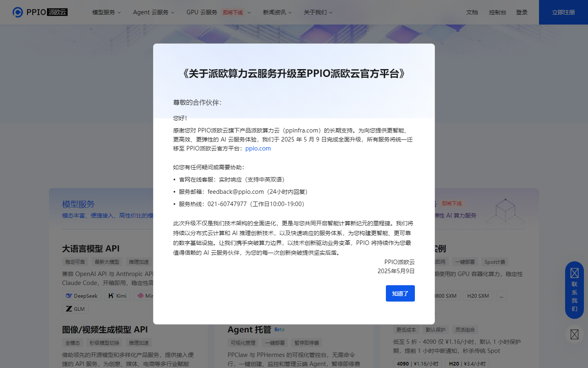Click the 全模态 tag
Viewport: 588px width, 368px height.
tap(73, 343)
